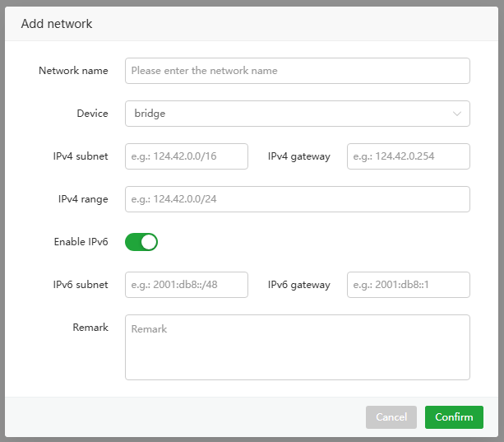
Task: Focus the IPv4 gateway field
Action: (408, 156)
